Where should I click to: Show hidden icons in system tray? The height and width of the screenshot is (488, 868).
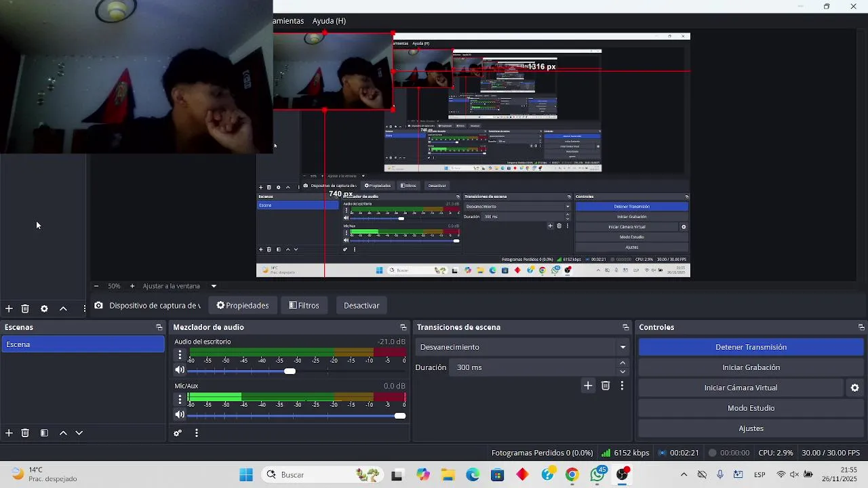coord(684,474)
